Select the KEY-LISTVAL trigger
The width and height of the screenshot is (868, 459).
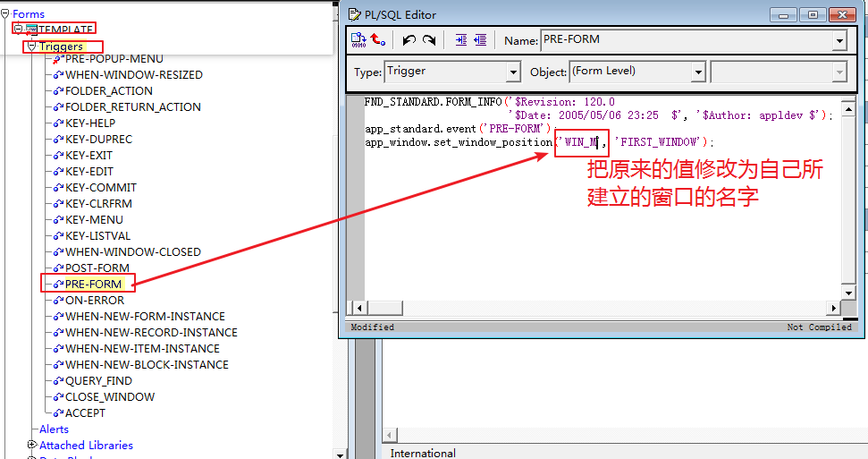click(98, 235)
